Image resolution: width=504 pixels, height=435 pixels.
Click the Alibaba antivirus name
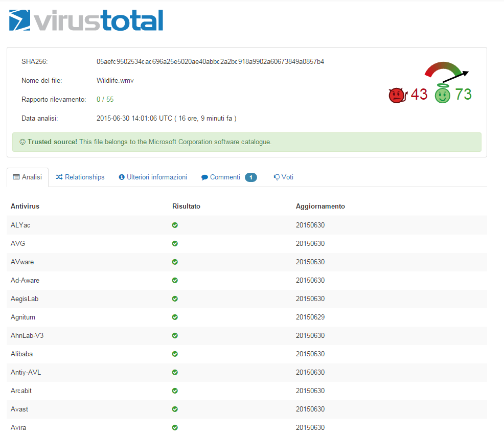21,354
